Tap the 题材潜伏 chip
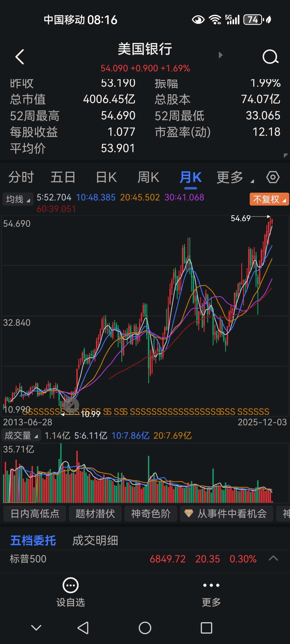290x644 pixels. click(95, 514)
